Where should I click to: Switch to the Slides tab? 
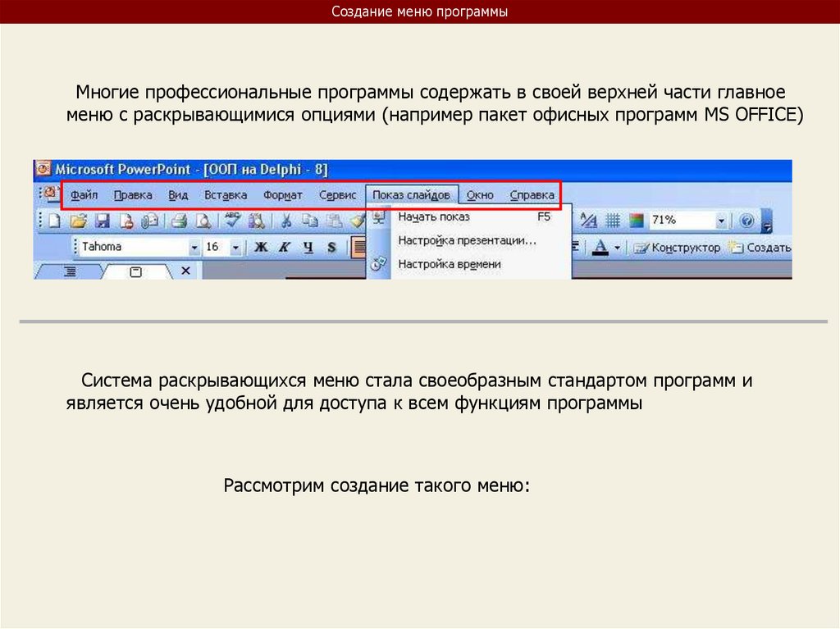tap(136, 271)
